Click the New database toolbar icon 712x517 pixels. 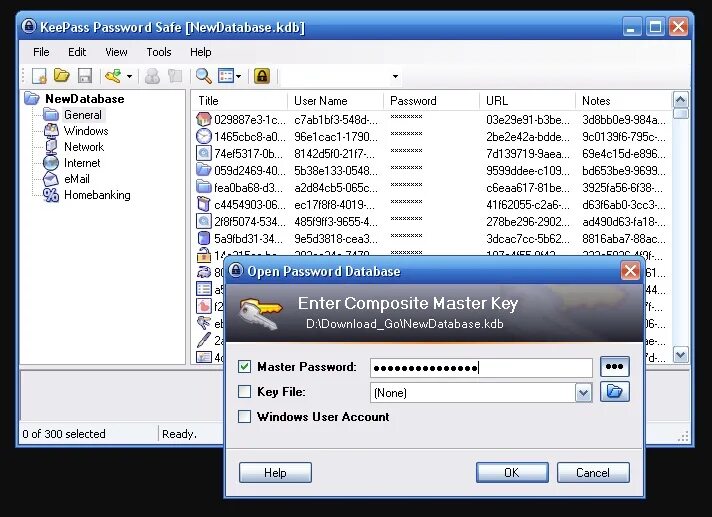click(39, 76)
